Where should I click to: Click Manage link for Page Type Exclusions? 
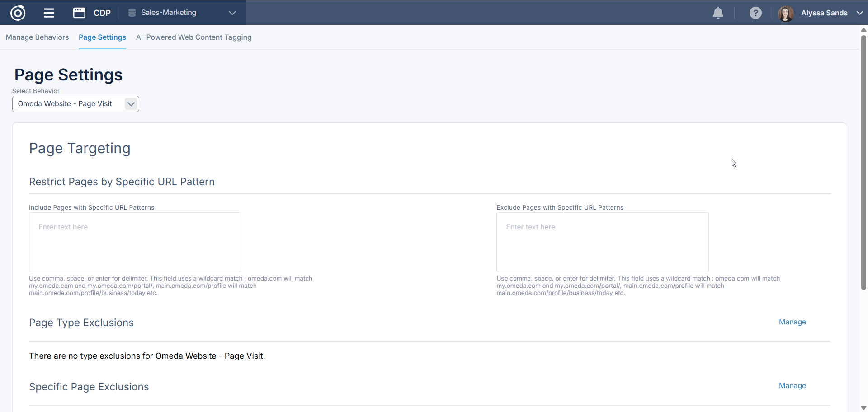click(792, 322)
